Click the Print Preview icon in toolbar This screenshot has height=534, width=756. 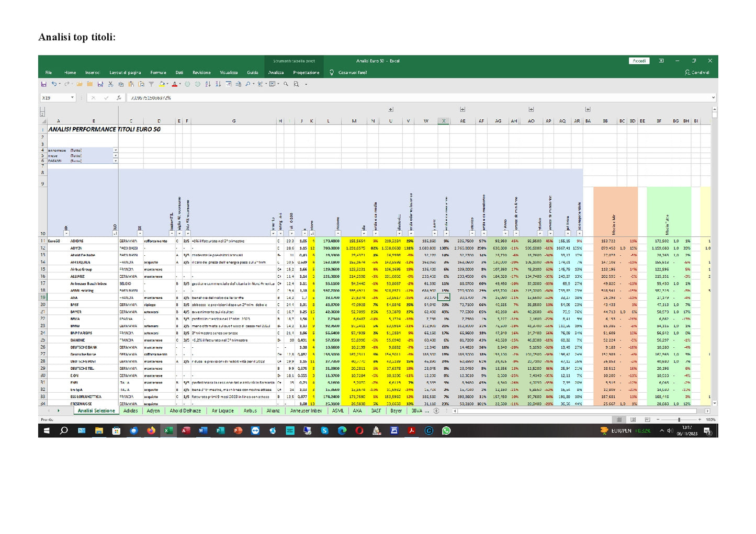click(x=296, y=84)
